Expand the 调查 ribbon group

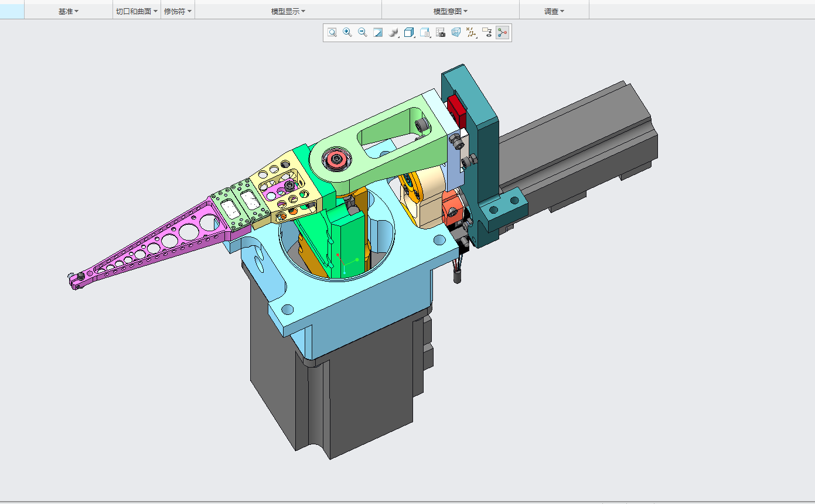coord(554,11)
